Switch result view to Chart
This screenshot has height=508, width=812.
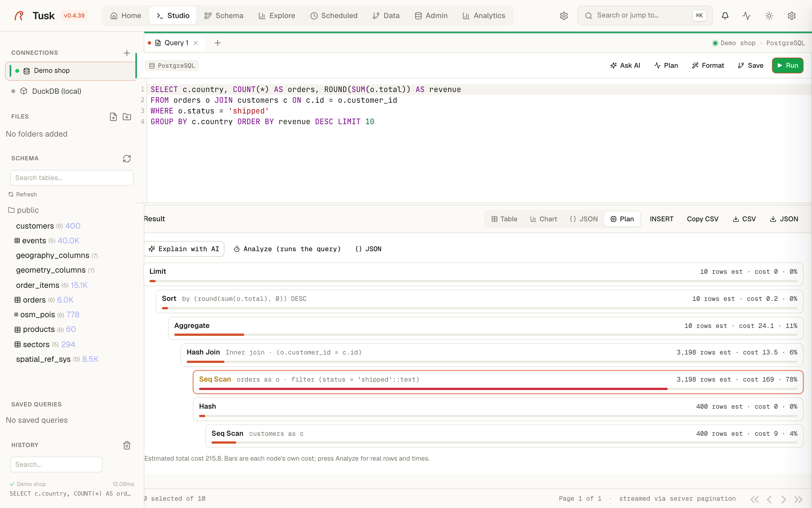544,219
